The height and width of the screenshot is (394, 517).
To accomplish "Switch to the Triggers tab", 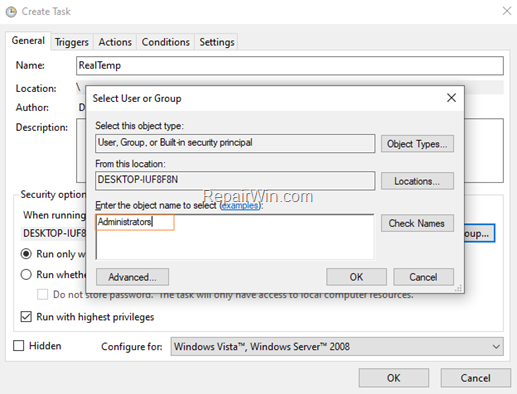I will (x=72, y=42).
